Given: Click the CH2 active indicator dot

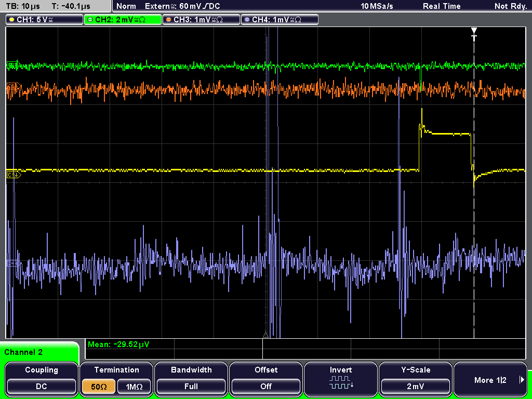Looking at the screenshot, I should 90,20.
